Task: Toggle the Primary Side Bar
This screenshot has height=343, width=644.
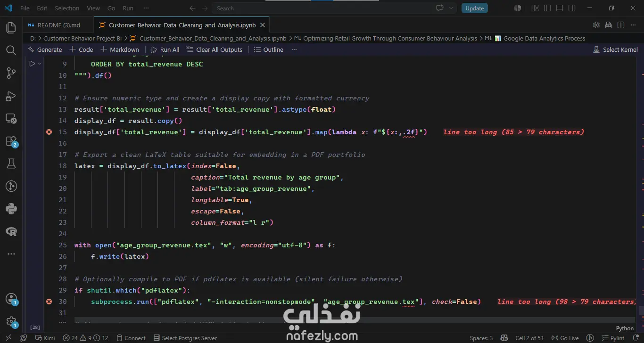Action: tap(547, 8)
